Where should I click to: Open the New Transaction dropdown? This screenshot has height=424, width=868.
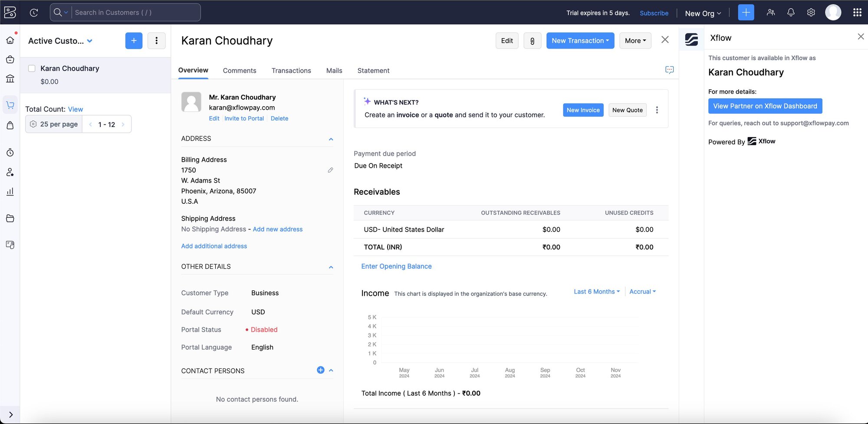[x=580, y=41]
